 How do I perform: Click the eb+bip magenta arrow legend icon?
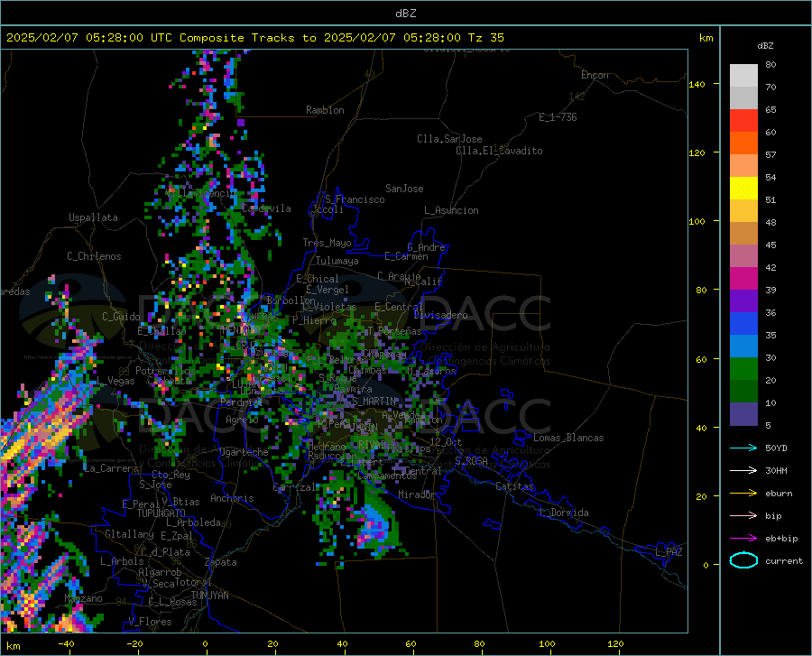point(743,538)
